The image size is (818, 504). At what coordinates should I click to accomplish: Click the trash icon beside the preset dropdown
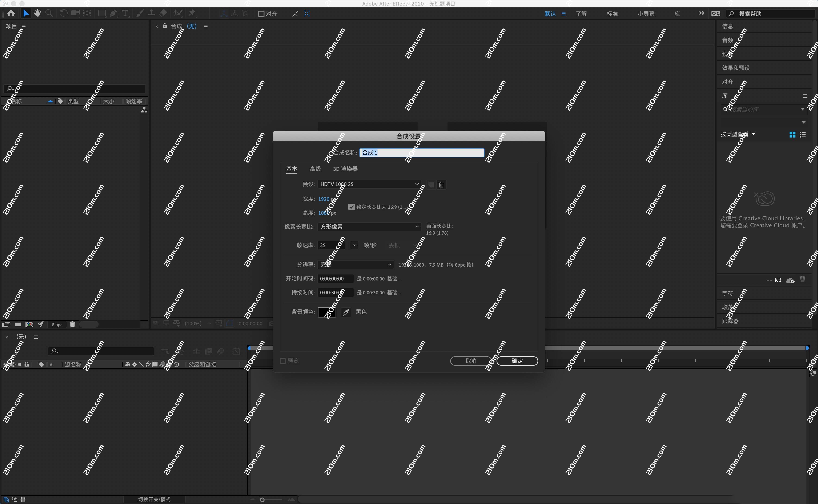click(x=441, y=185)
